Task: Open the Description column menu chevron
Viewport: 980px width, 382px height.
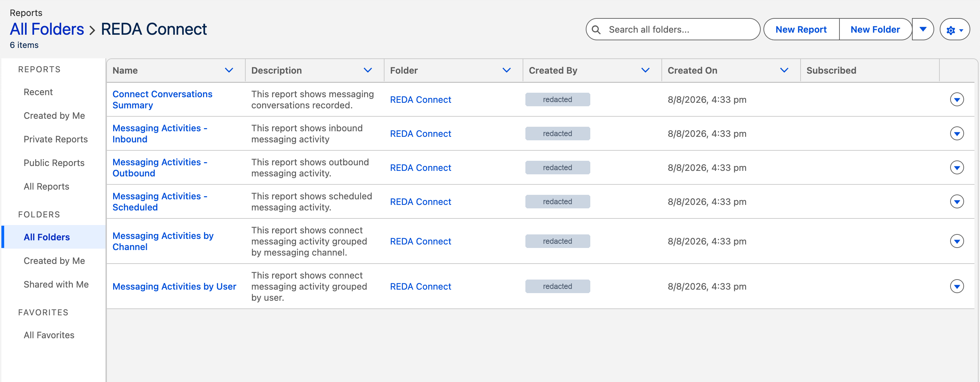Action: coord(367,70)
